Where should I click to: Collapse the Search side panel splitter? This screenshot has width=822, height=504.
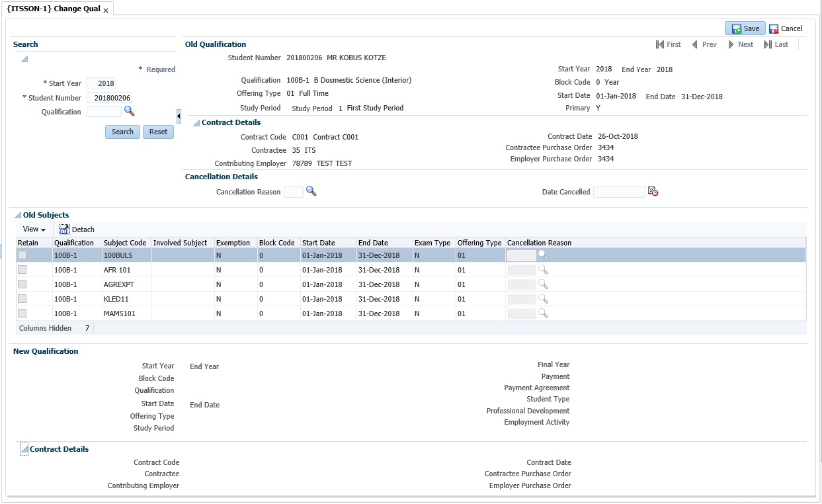click(179, 116)
